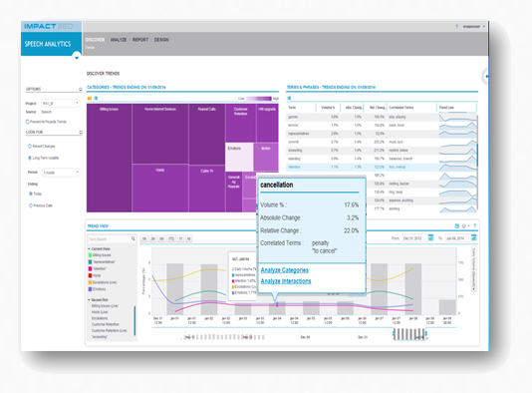Click the pink 'retention' legend swatch

click(x=90, y=268)
